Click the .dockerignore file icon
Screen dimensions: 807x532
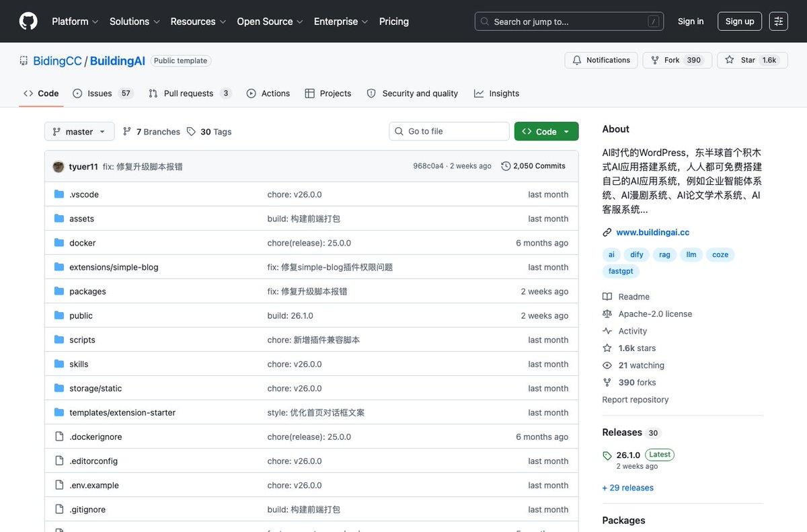tap(59, 436)
